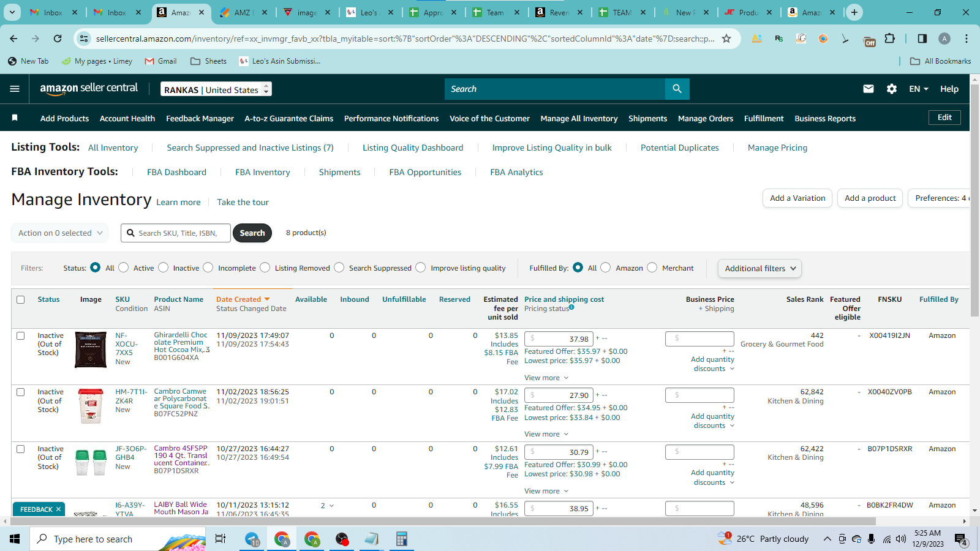Screen dimensions: 980x551
Task: Click the Edit button in nav bar
Action: [944, 118]
